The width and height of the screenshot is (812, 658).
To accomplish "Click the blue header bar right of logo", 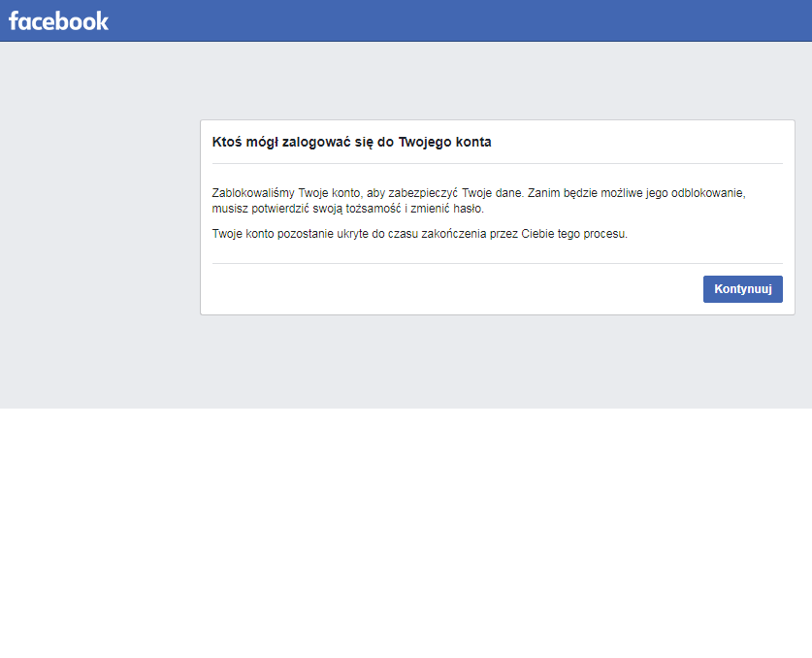I will [x=437, y=20].
